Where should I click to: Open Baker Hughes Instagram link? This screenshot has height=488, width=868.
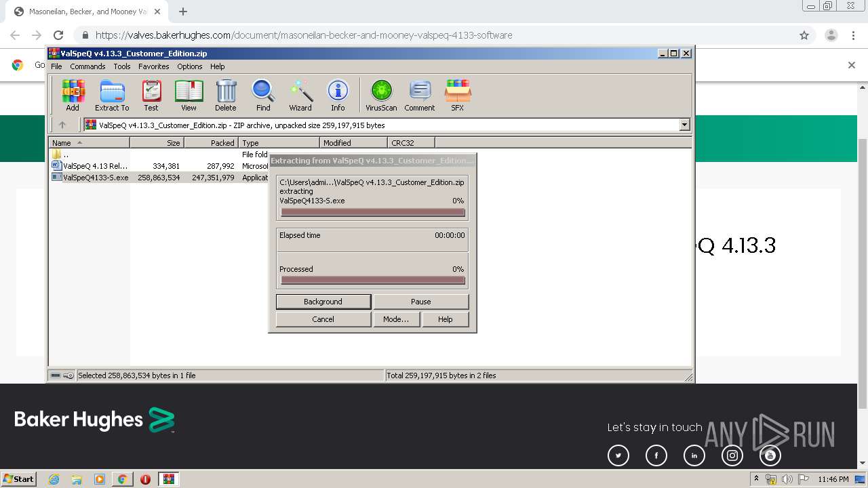[732, 456]
